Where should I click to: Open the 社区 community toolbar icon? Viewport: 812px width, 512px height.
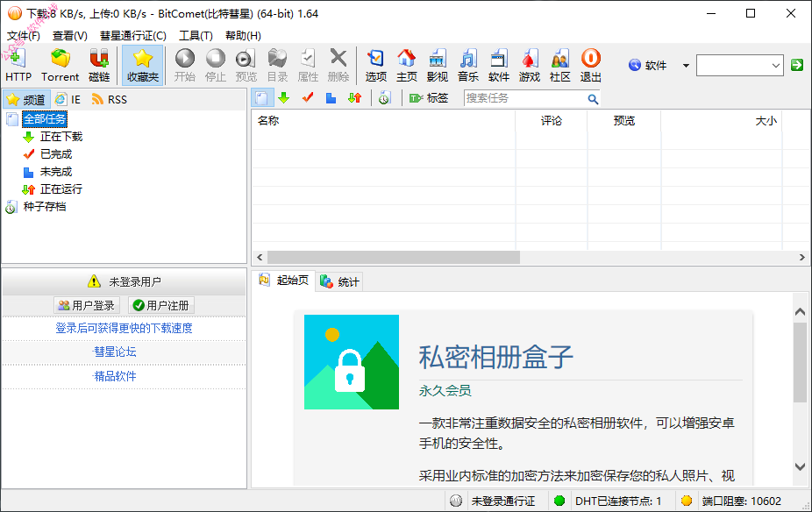(559, 65)
